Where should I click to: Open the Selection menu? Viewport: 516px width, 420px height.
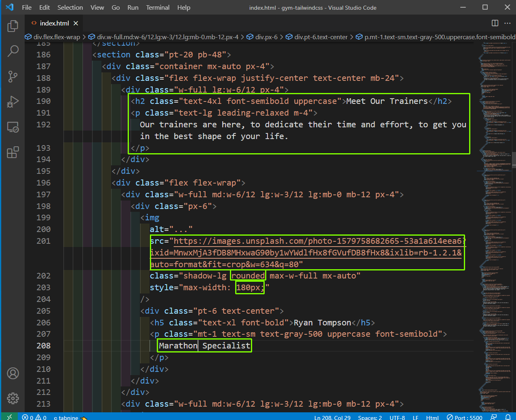(70, 7)
